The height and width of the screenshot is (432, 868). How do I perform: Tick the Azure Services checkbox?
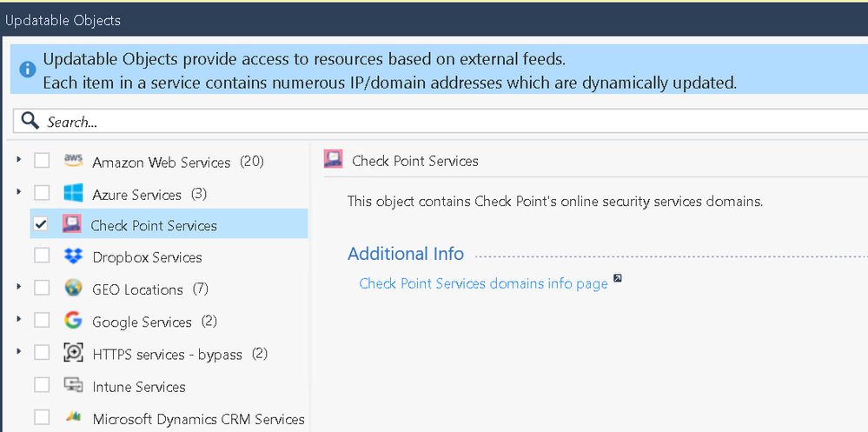[42, 193]
